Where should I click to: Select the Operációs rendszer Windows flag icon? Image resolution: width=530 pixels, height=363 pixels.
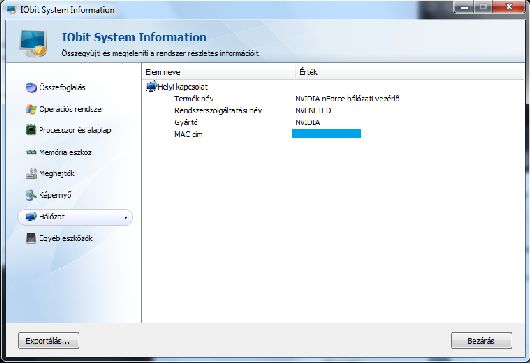(x=31, y=109)
